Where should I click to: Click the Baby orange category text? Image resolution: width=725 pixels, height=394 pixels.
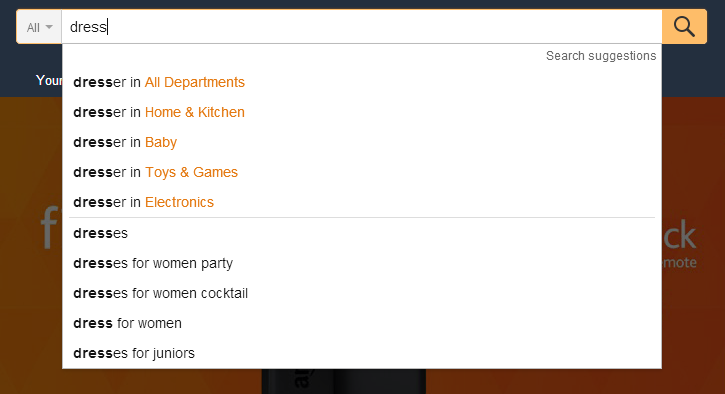pyautogui.click(x=161, y=142)
